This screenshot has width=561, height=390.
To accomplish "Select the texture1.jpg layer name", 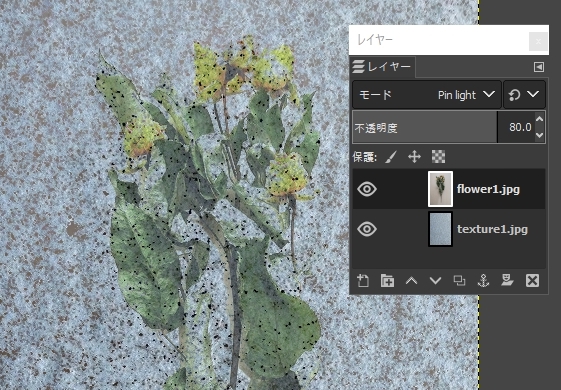I will [x=492, y=229].
